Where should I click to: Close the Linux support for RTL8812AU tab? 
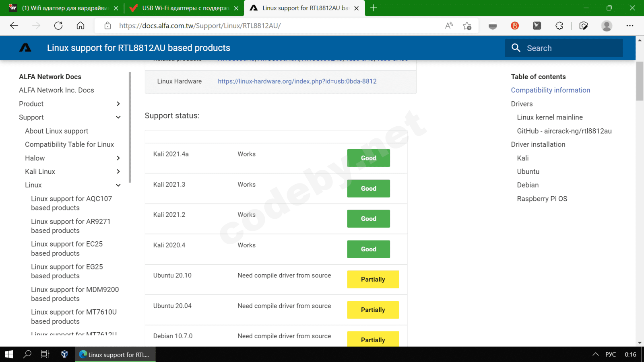tap(356, 8)
